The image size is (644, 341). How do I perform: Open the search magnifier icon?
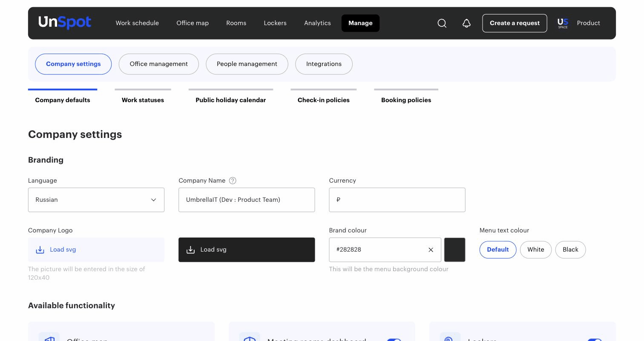tap(442, 23)
